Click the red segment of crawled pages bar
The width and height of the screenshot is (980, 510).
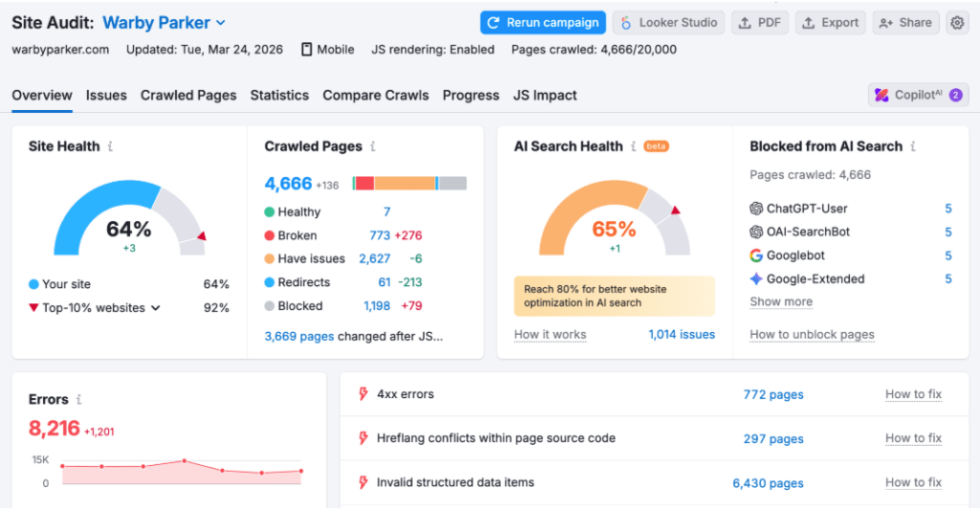coord(365,183)
